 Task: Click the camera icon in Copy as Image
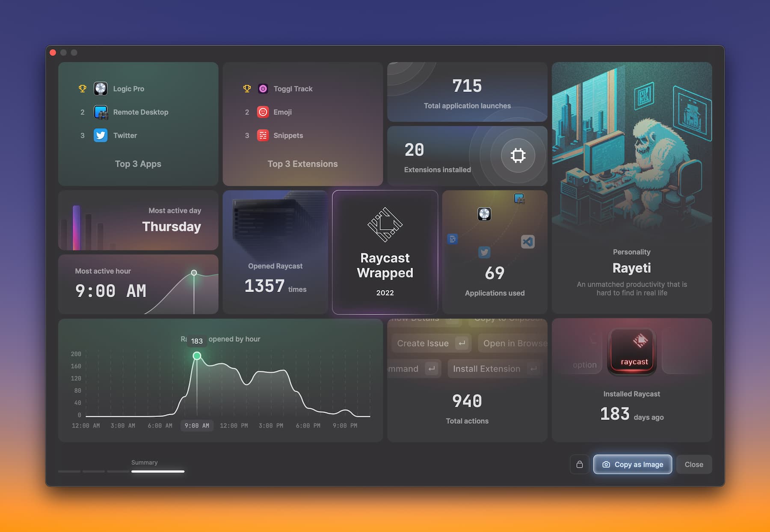[x=606, y=464]
